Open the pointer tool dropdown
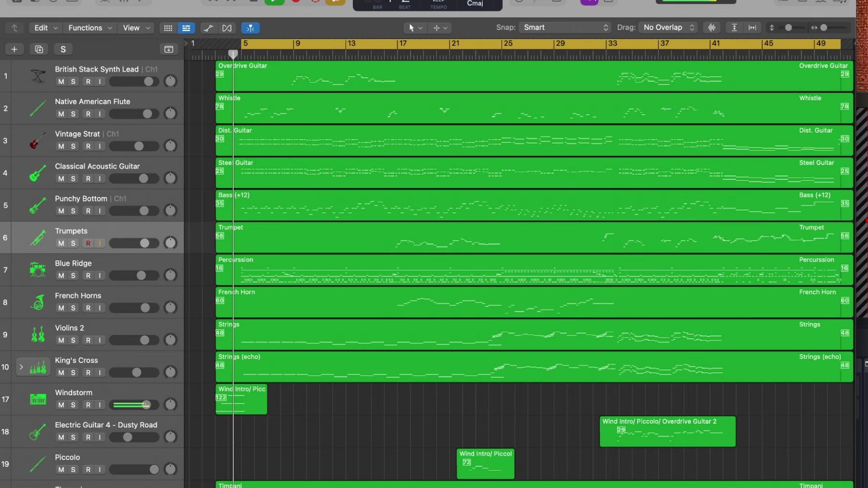This screenshot has height=488, width=868. [x=415, y=28]
